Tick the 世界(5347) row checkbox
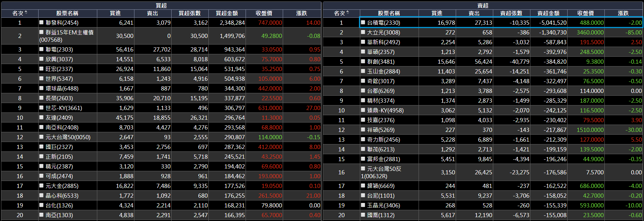 tap(41, 78)
